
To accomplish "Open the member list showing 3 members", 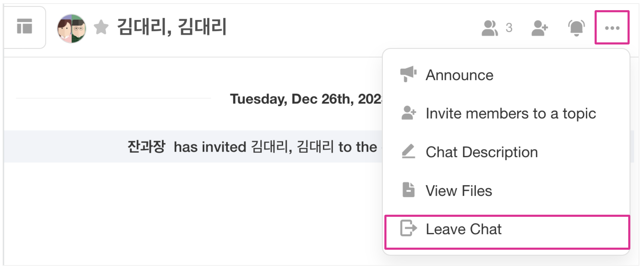I will tap(490, 28).
